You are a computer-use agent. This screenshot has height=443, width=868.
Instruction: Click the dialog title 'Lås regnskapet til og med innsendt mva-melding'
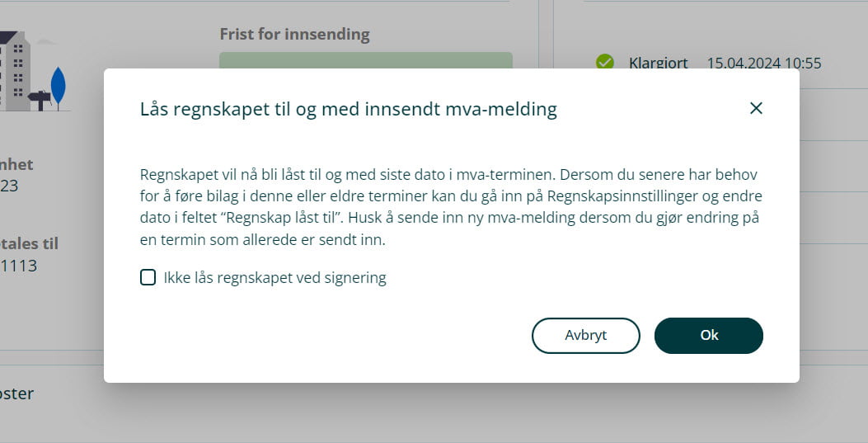(x=348, y=109)
